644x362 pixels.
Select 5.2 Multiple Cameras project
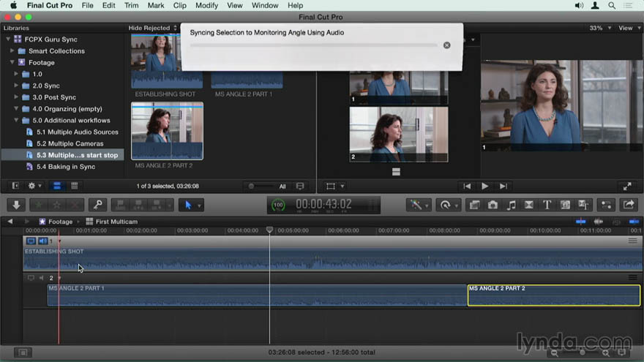(70, 143)
